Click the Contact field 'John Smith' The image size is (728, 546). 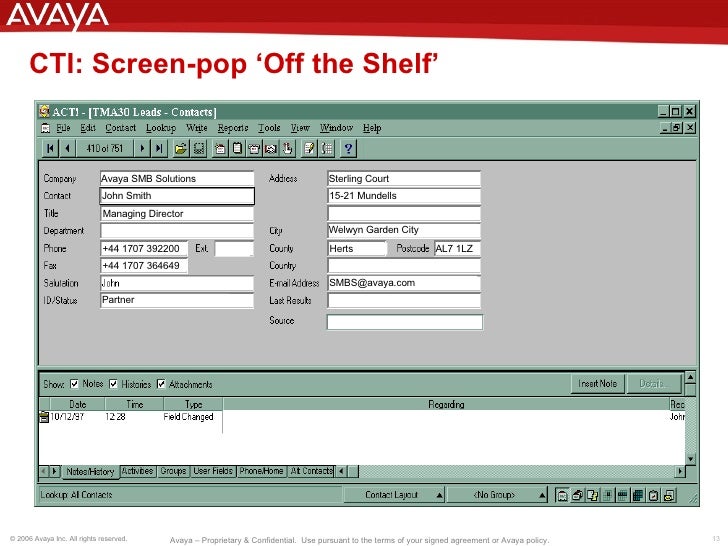(x=177, y=196)
